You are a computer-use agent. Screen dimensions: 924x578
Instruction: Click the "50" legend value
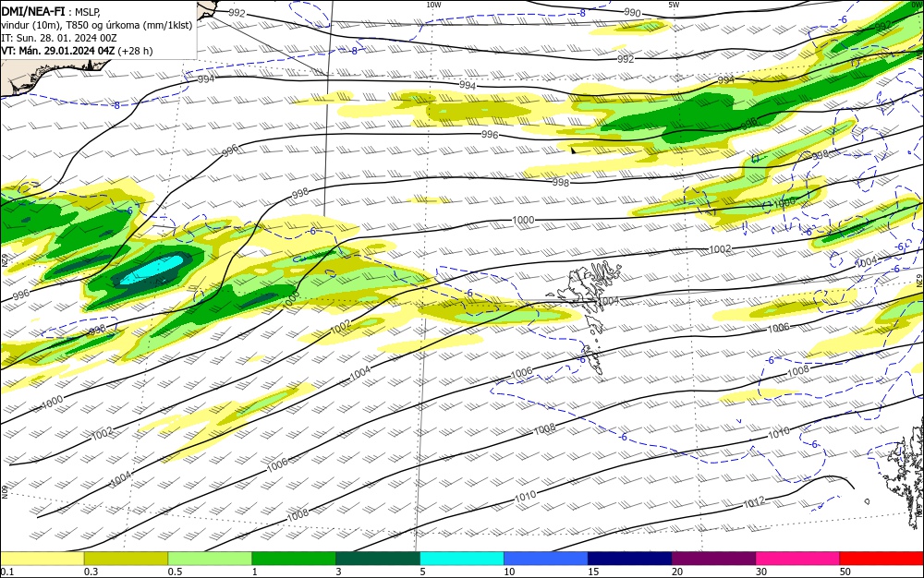pyautogui.click(x=845, y=572)
